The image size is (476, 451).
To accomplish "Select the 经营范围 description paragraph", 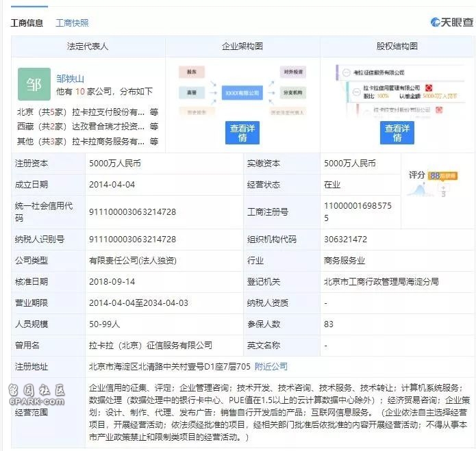I will 279,413.
